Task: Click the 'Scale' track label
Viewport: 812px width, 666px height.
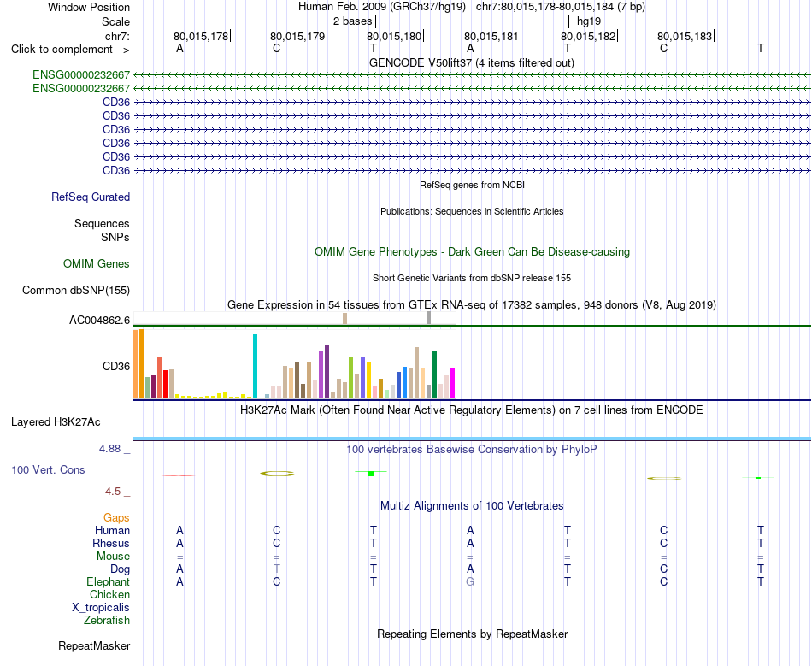Action: click(115, 21)
